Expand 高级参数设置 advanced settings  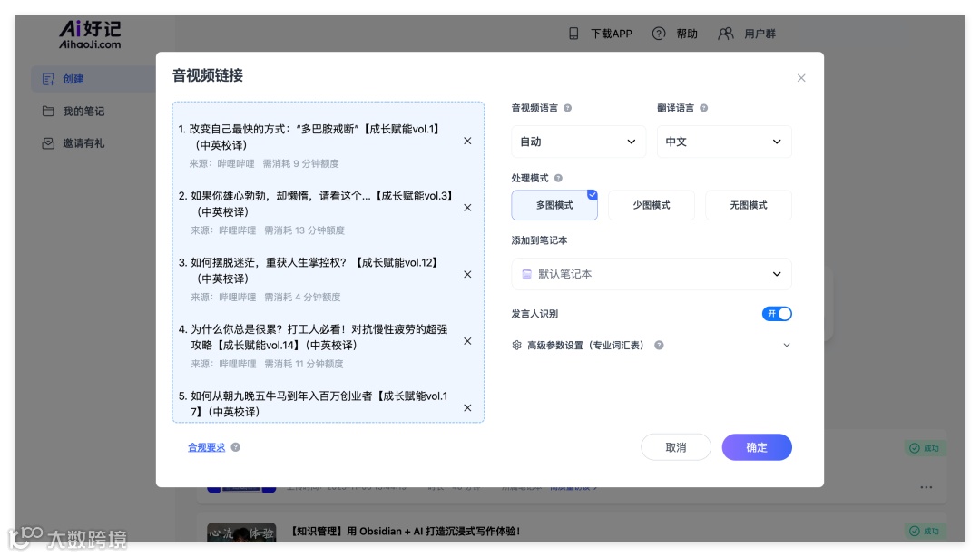pyautogui.click(x=652, y=345)
